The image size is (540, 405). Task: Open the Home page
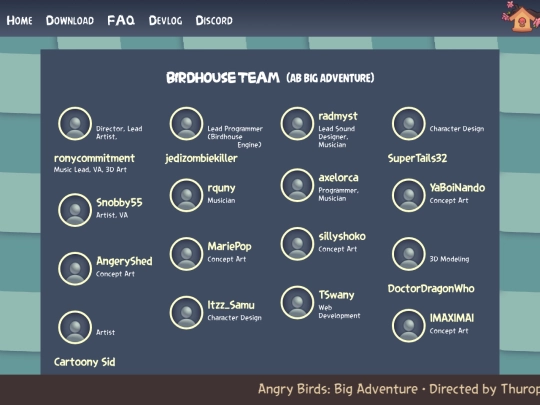pyautogui.click(x=19, y=21)
